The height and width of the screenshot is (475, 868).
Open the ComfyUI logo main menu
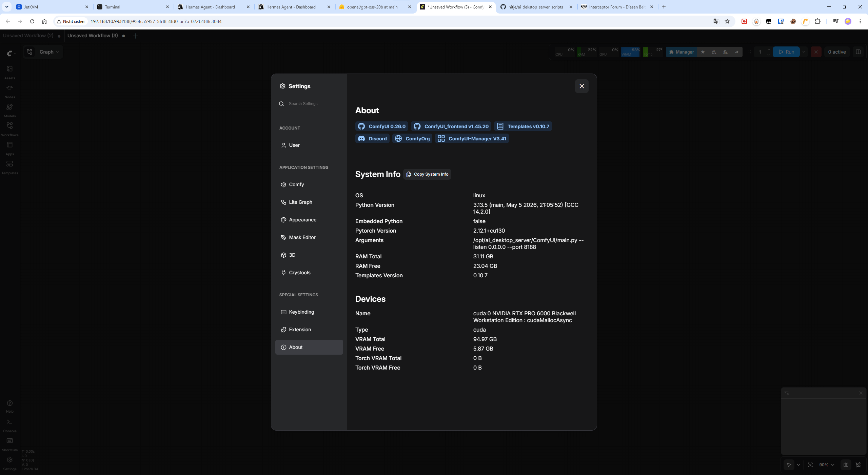pos(11,53)
